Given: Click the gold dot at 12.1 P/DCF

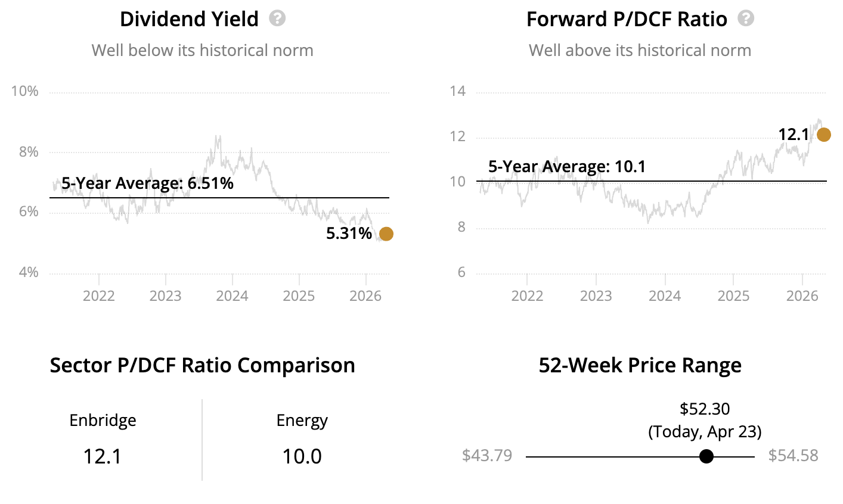Looking at the screenshot, I should click(x=823, y=135).
